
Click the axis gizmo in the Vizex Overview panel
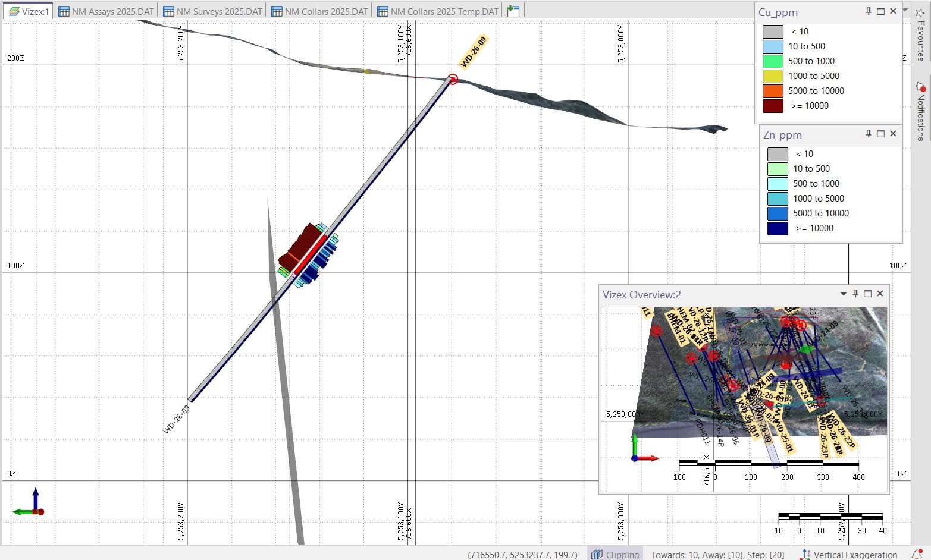pyautogui.click(x=644, y=448)
